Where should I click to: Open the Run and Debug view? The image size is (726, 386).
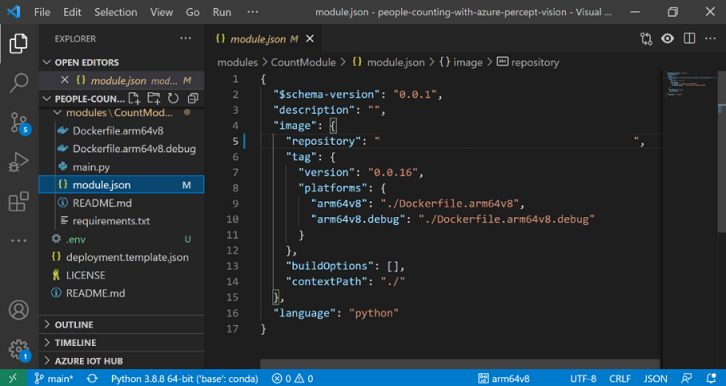tap(19, 162)
